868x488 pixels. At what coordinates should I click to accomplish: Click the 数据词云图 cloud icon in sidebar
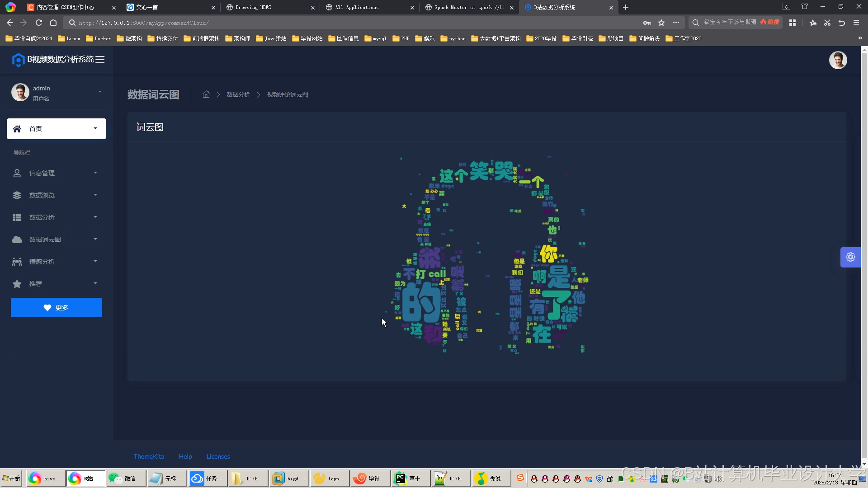coord(17,239)
